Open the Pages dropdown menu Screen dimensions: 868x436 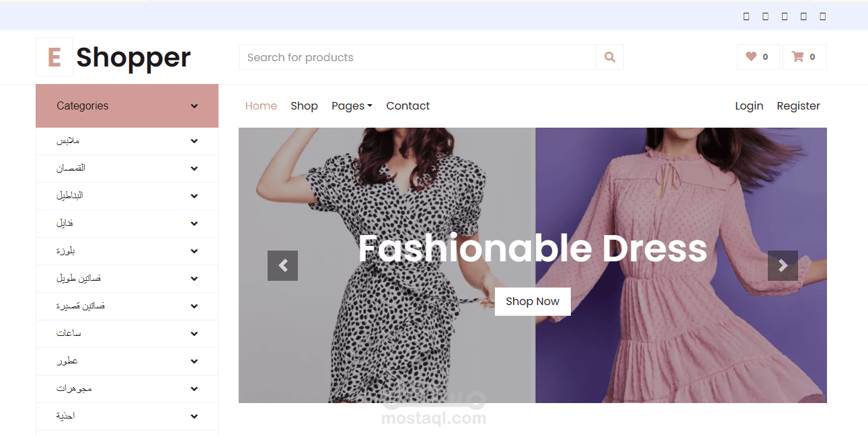[x=352, y=105]
